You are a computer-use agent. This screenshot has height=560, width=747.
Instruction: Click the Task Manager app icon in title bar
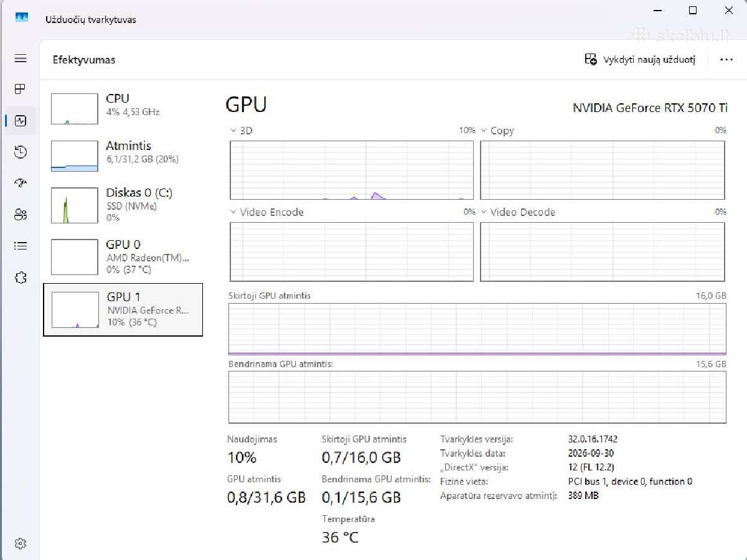22,19
